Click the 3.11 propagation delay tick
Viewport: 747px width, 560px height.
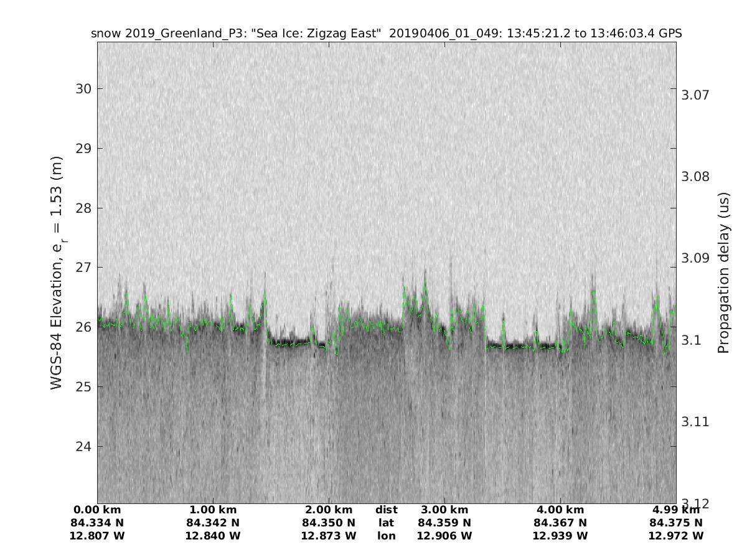coord(695,422)
